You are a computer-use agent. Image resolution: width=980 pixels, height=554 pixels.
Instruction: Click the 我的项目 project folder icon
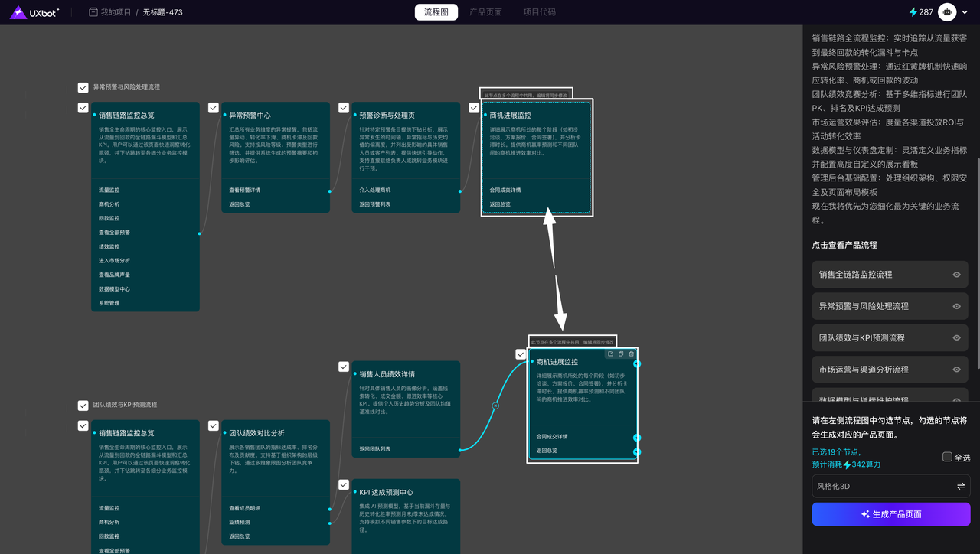pos(93,12)
